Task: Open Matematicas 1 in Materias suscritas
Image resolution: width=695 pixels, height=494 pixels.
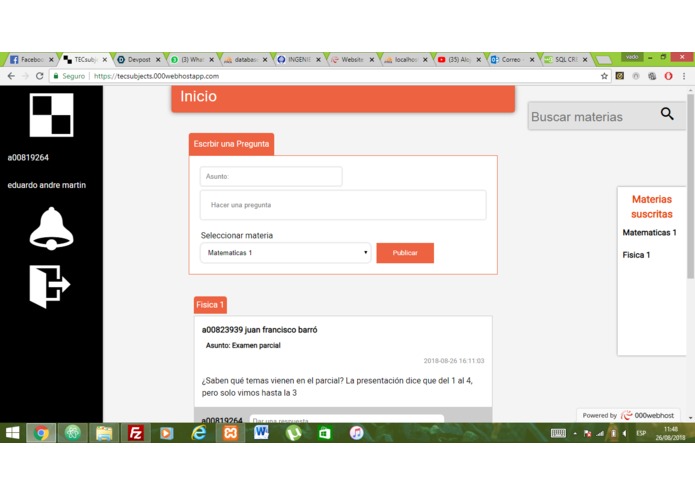Action: 649,233
